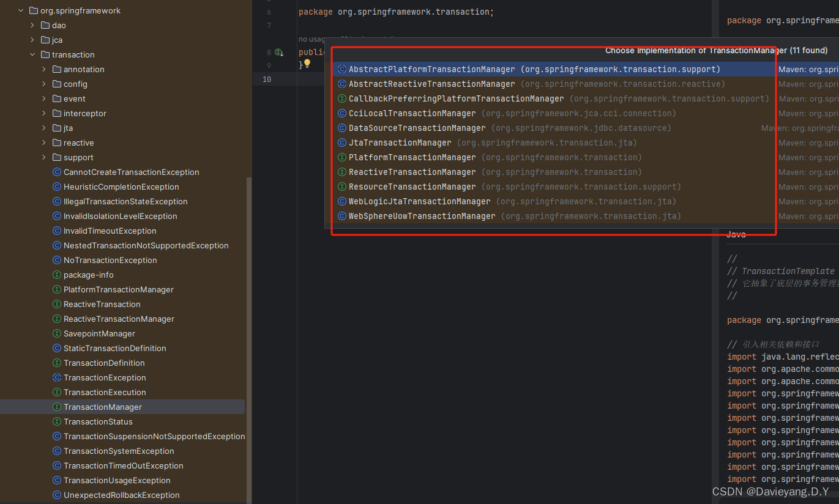Click class icon beside AbstractPlatformTransactionManager

click(x=342, y=69)
